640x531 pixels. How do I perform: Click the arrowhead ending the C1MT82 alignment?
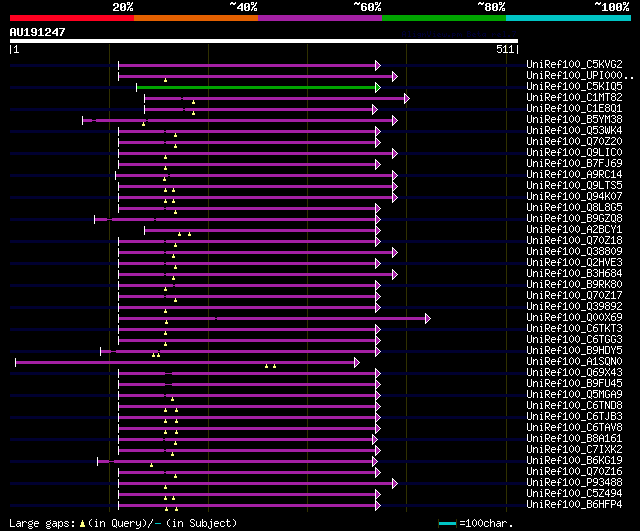pos(407,98)
